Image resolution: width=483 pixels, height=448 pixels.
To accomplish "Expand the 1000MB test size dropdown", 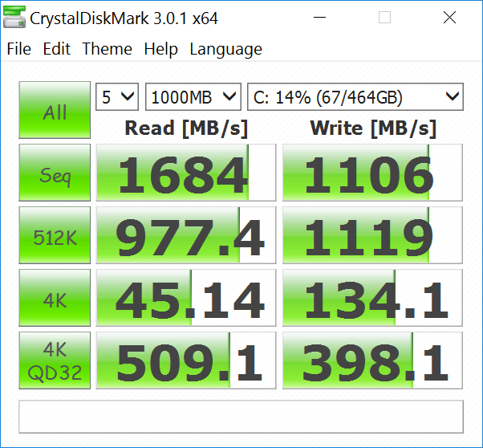I will point(193,97).
